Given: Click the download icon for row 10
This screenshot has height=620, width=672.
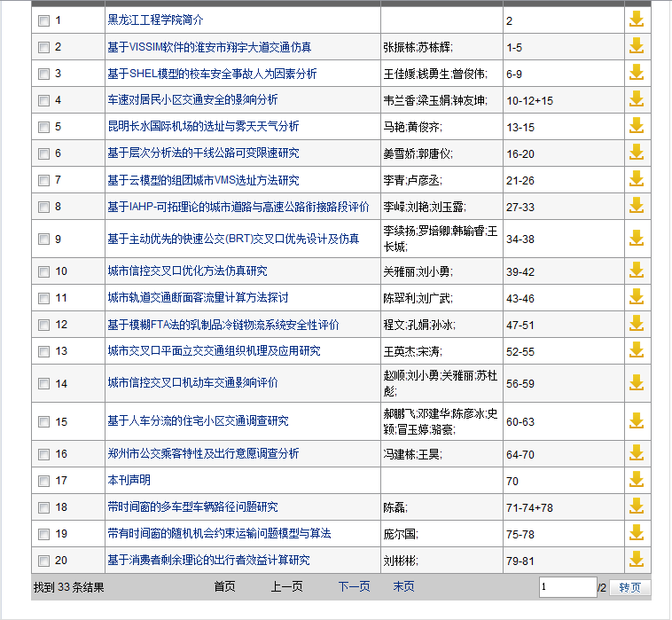Looking at the screenshot, I should [637, 271].
